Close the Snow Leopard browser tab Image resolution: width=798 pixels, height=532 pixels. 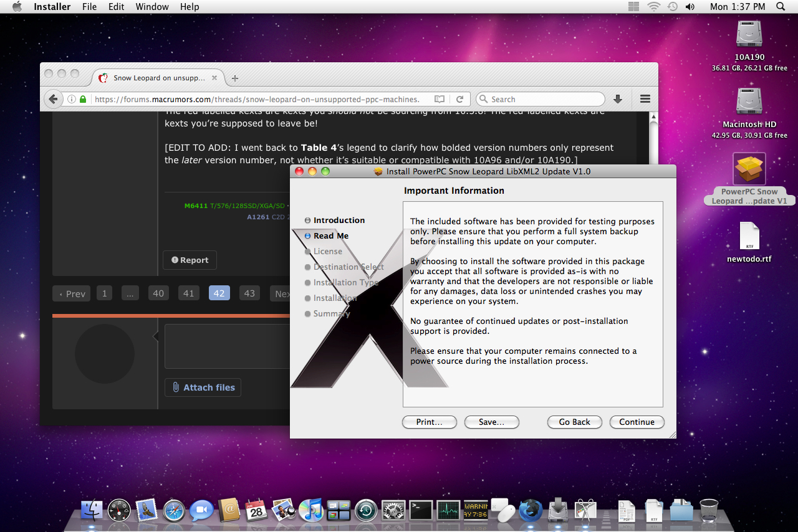coord(215,78)
